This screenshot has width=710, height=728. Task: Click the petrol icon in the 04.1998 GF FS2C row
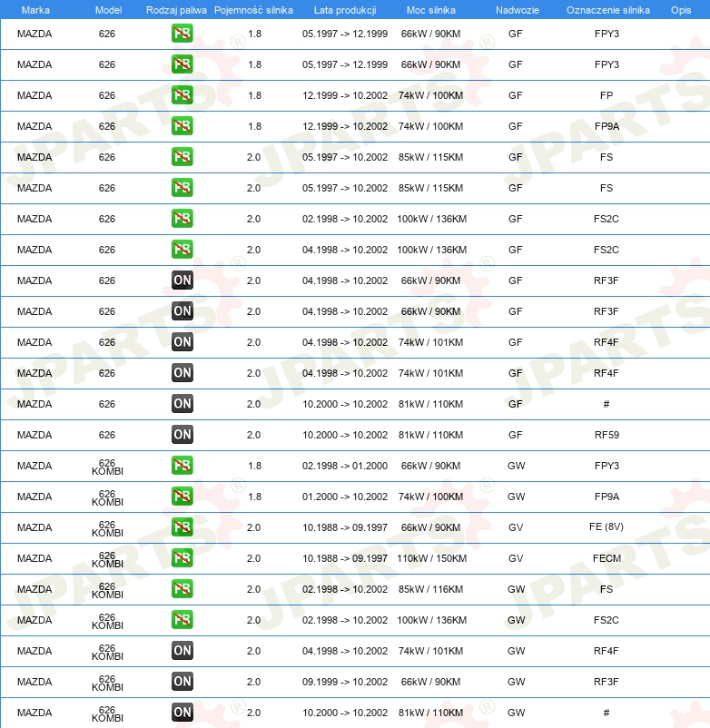click(182, 250)
